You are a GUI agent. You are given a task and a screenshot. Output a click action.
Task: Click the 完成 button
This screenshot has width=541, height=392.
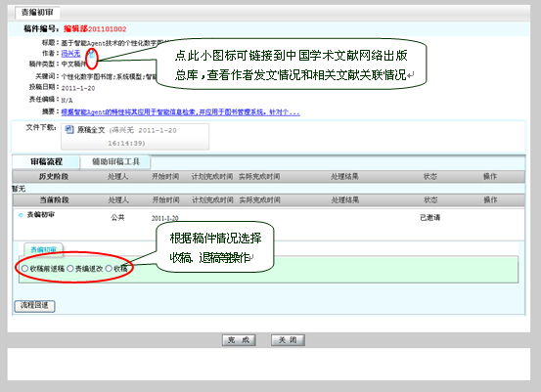click(239, 340)
